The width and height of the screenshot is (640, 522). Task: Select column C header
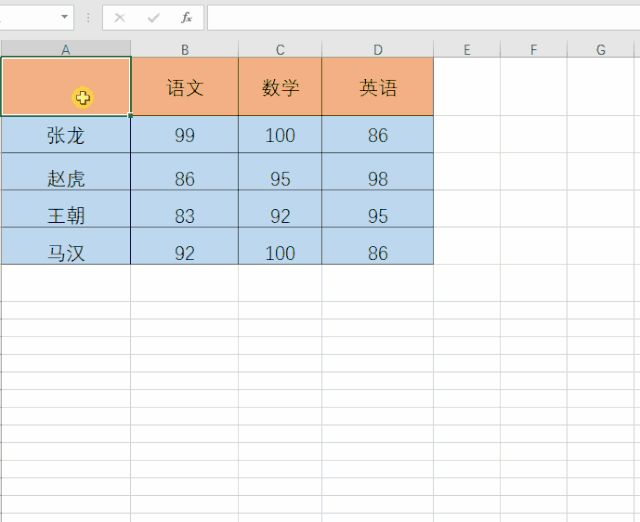coord(280,49)
